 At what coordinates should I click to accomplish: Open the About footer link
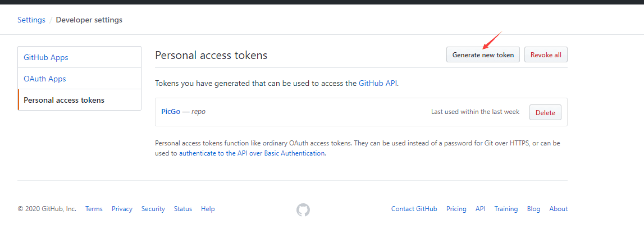click(559, 209)
